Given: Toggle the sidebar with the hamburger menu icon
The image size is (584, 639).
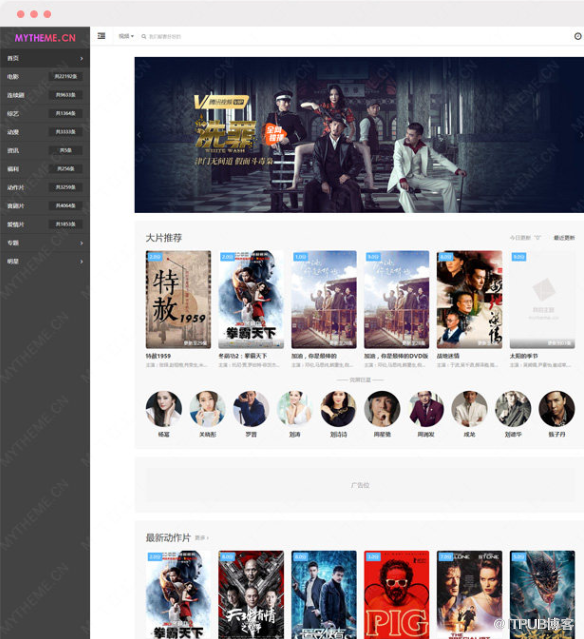Looking at the screenshot, I should [x=101, y=36].
